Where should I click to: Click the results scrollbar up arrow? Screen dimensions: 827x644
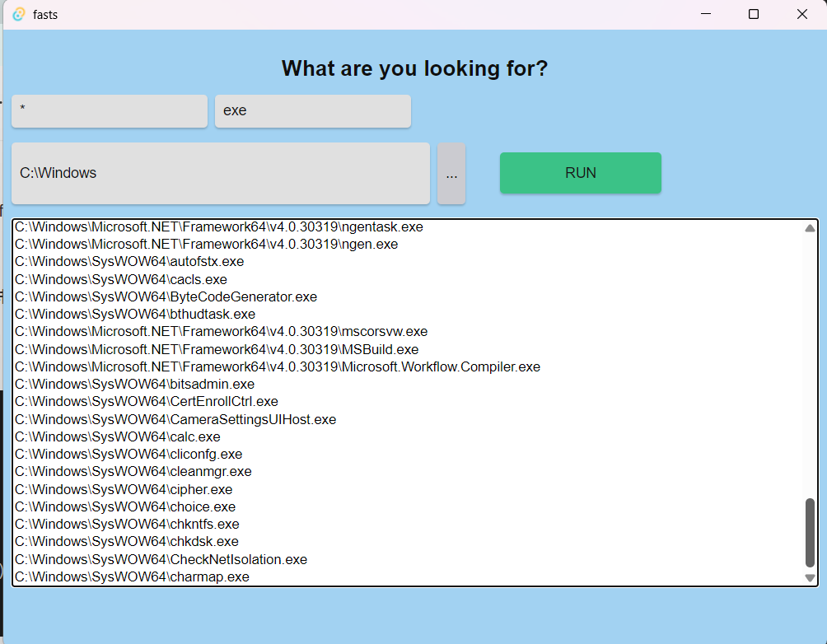[x=811, y=228]
